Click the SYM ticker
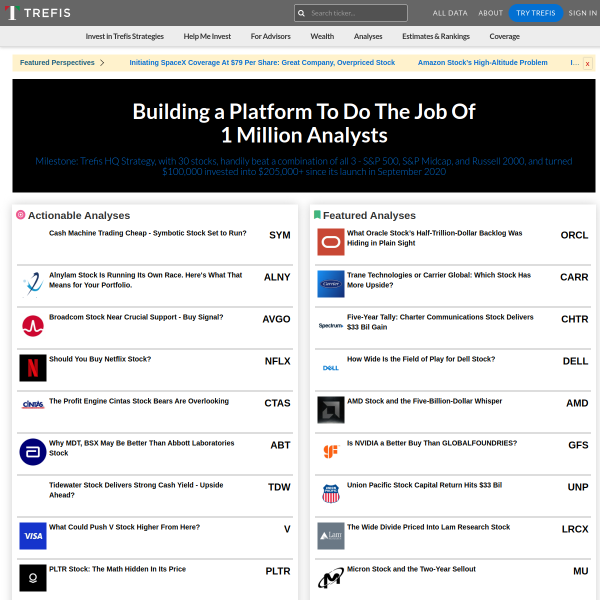Screen dimensions: 600x600 pyautogui.click(x=279, y=235)
